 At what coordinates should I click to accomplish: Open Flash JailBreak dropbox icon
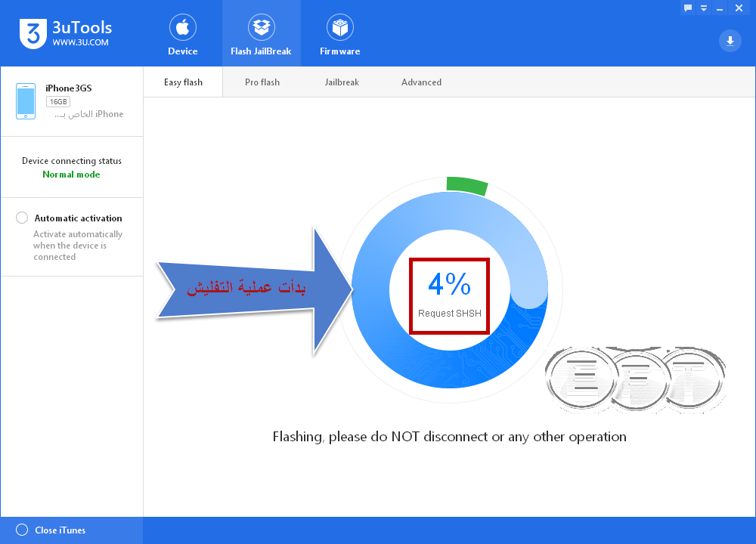tap(262, 27)
